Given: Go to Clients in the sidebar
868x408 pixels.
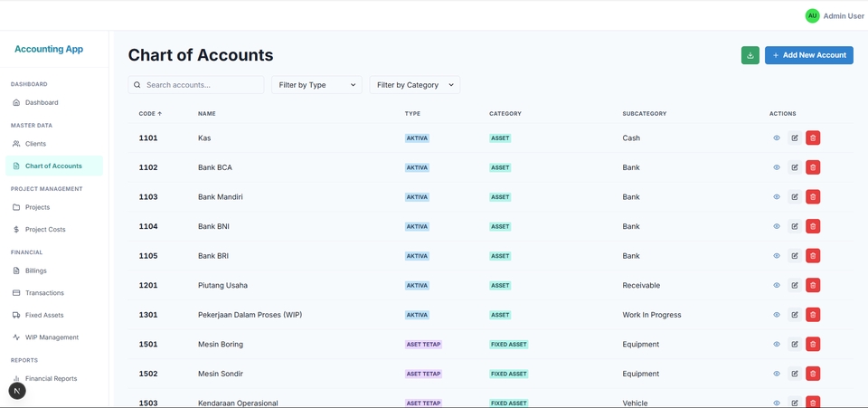Looking at the screenshot, I should [x=54, y=143].
